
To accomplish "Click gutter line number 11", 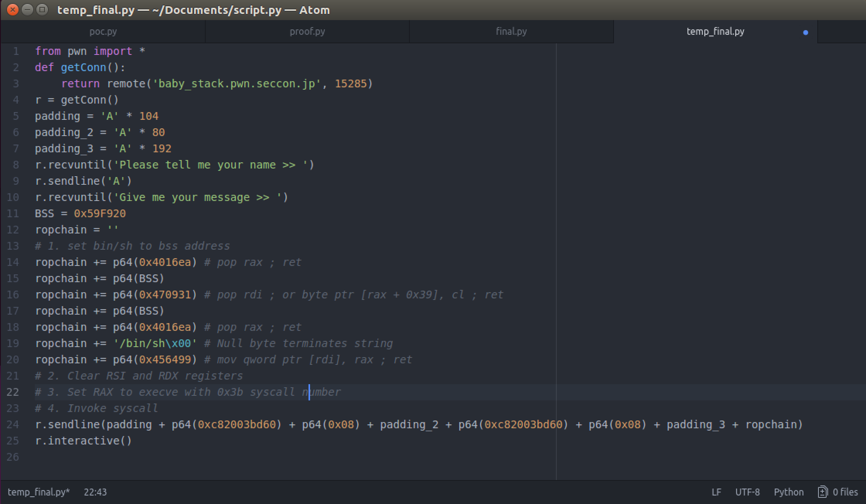I will (13, 213).
